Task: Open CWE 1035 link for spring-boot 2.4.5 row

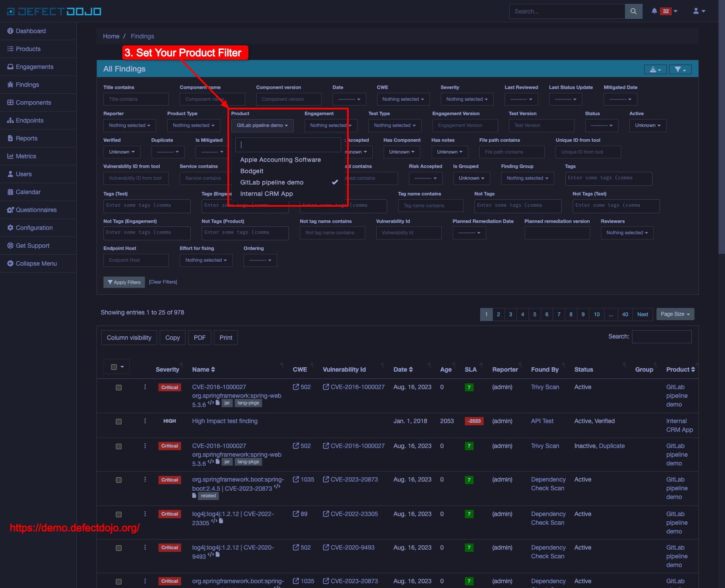Action: [x=303, y=479]
